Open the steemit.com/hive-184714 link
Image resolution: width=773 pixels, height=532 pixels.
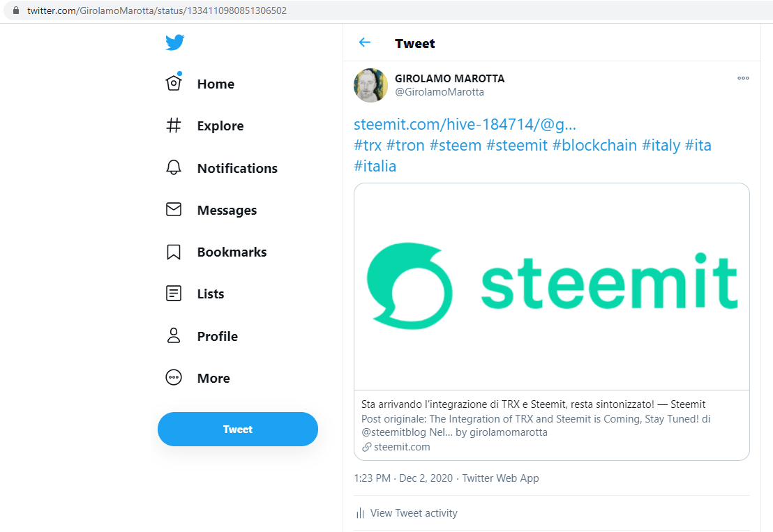[x=465, y=125]
